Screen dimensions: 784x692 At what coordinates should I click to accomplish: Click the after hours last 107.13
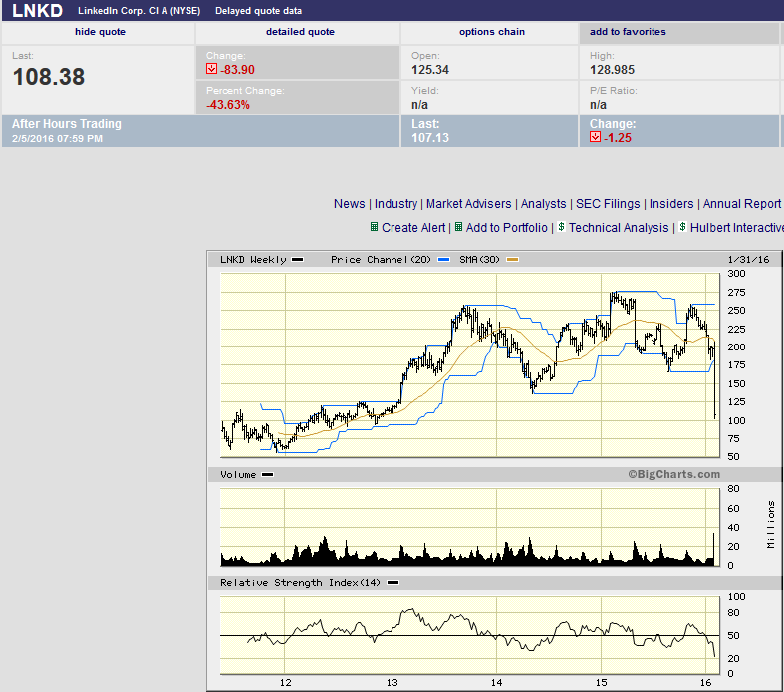(x=430, y=137)
